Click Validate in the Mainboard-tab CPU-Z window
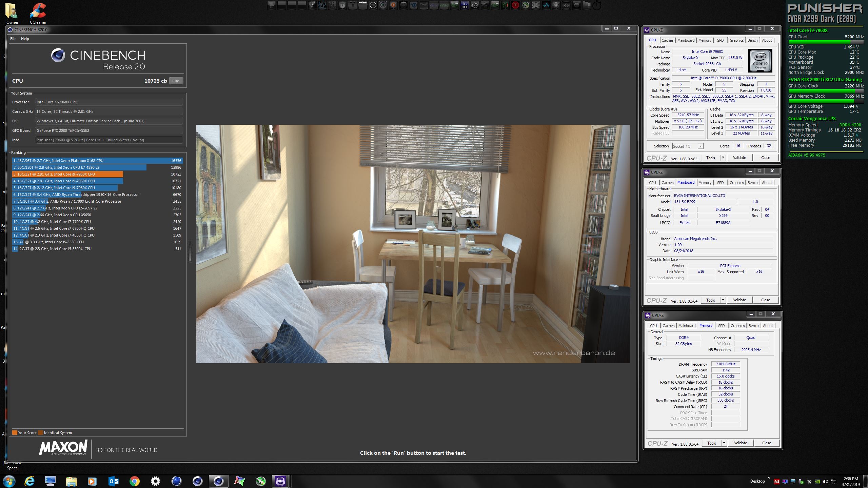Viewport: 868px width, 488px height. [x=739, y=300]
